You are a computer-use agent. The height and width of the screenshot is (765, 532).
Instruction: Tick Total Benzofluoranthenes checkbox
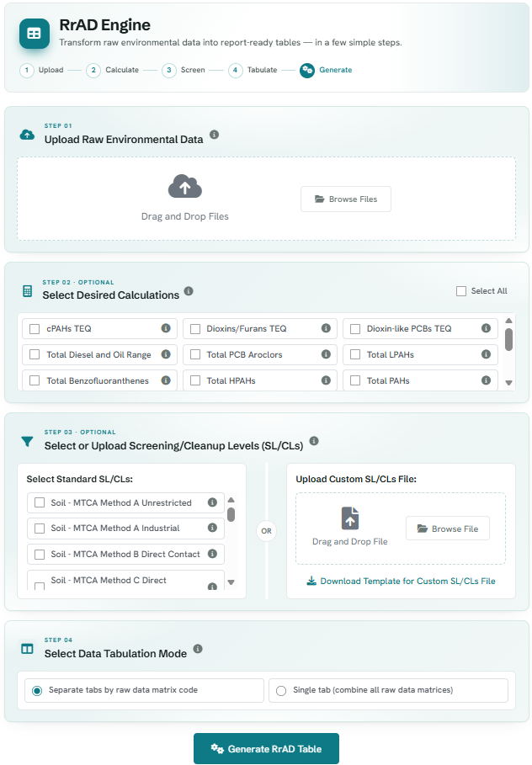point(35,380)
